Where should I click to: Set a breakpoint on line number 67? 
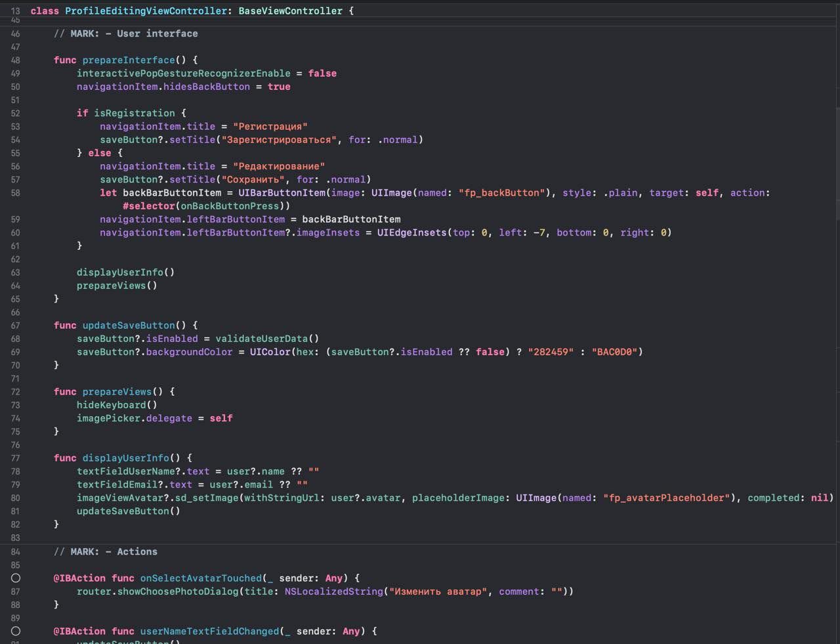click(x=16, y=326)
